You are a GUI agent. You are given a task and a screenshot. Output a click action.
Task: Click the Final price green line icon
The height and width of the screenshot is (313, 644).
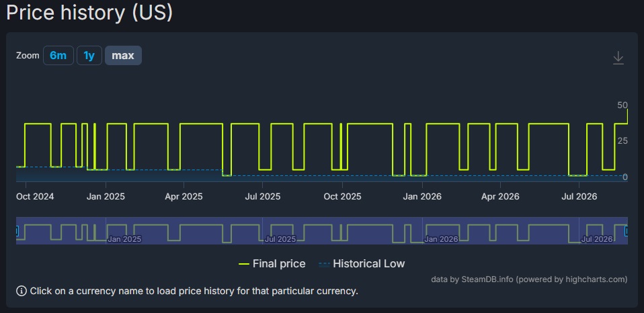pyautogui.click(x=244, y=264)
